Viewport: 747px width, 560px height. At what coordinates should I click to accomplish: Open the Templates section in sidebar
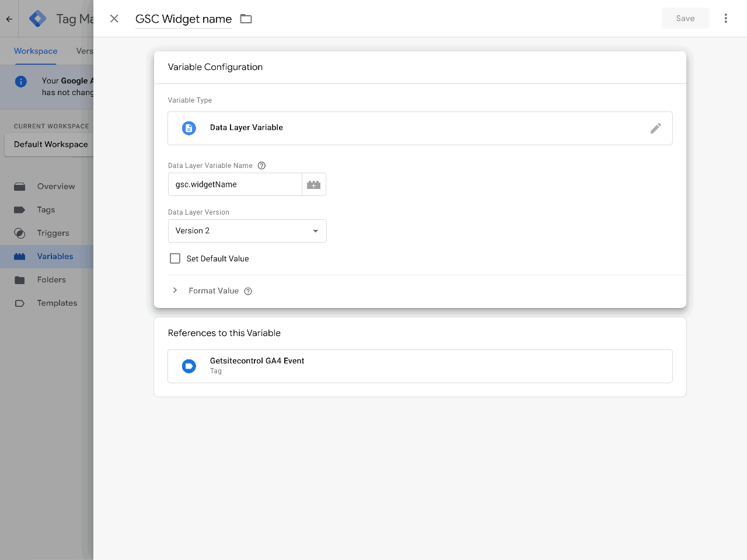(x=57, y=303)
